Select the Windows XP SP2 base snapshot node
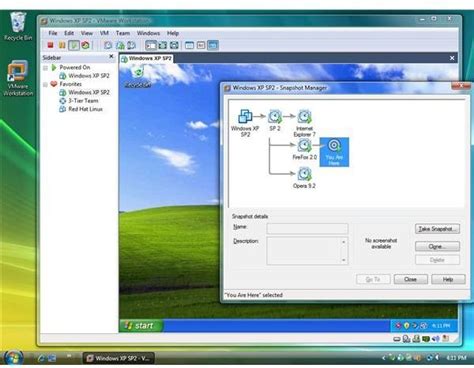Image resolution: width=474 pixels, height=368 pixels. [245, 123]
